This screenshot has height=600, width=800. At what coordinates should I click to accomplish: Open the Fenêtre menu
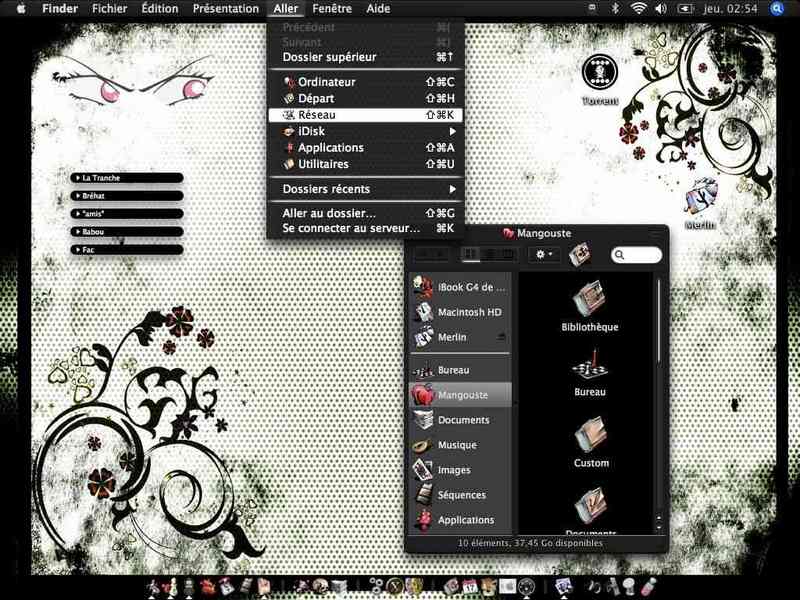[332, 9]
